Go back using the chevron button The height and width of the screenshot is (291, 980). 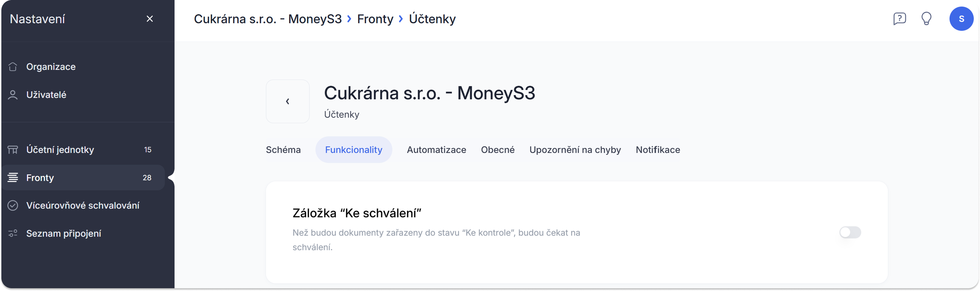[288, 101]
